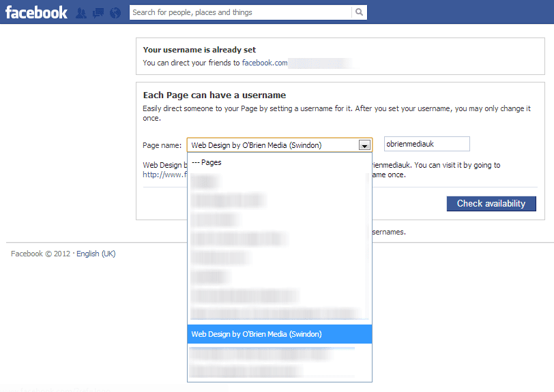Click the Page name combo box
554x392 pixels.
tap(280, 145)
